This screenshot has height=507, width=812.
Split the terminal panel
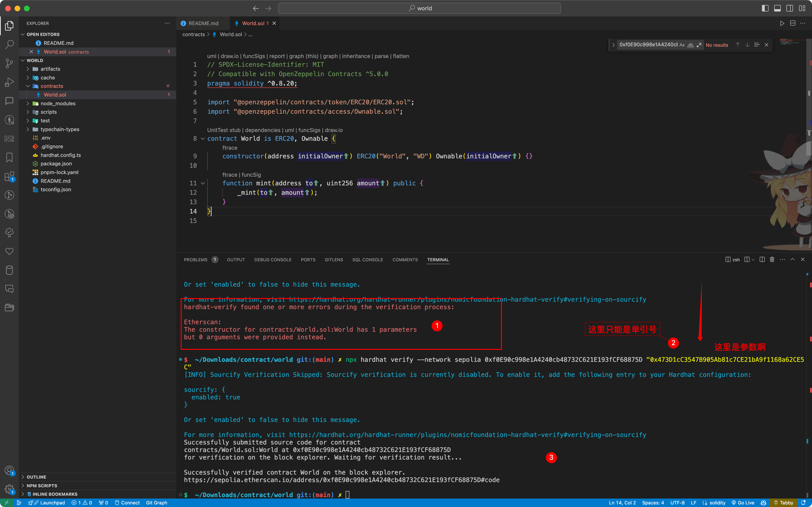[x=762, y=260]
